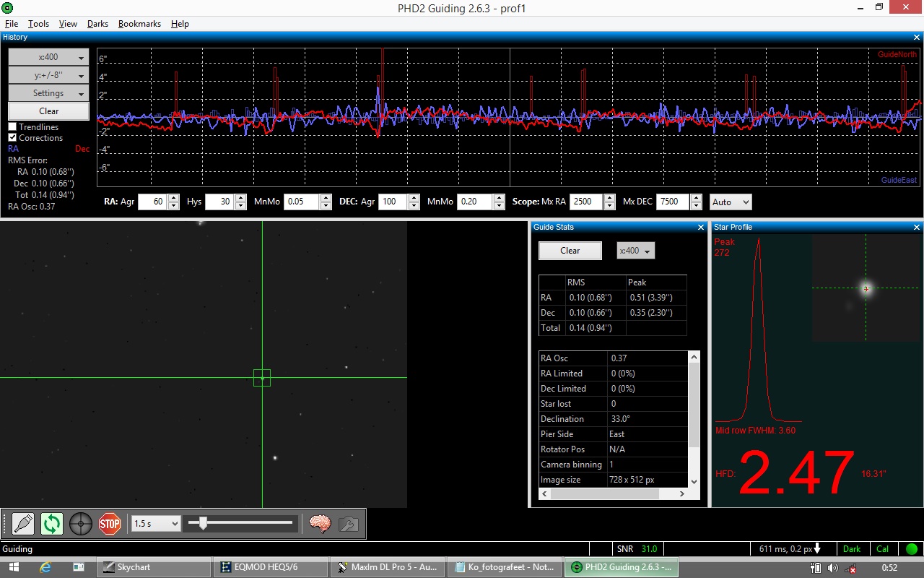The width and height of the screenshot is (924, 578).
Task: Click Clear button in History panel
Action: pyautogui.click(x=48, y=111)
